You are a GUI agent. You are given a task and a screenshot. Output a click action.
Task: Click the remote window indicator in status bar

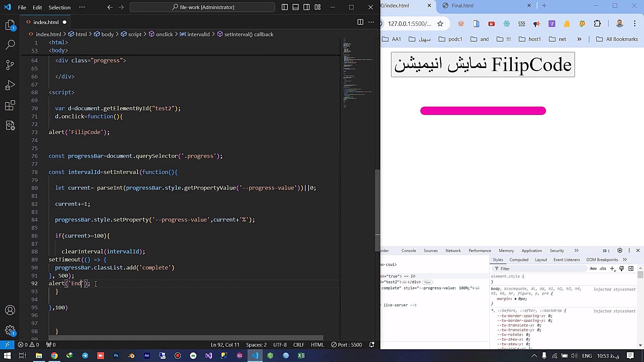click(7, 345)
